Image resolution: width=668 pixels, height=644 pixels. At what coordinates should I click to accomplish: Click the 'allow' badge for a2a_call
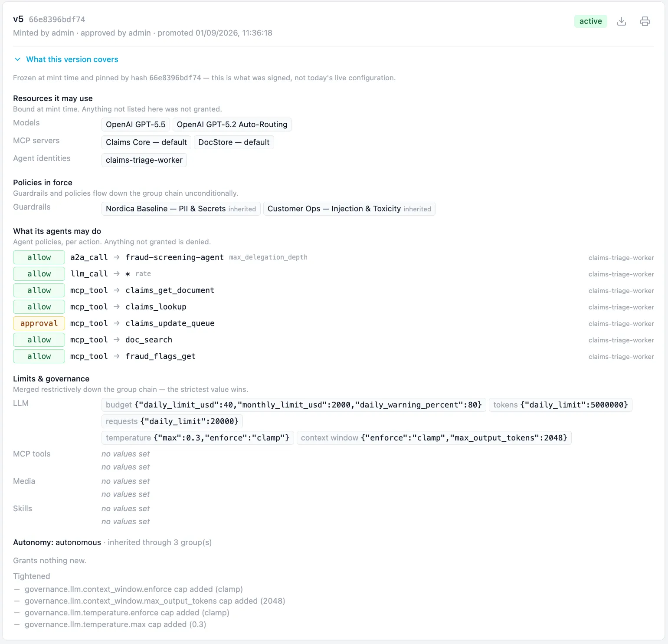(x=39, y=257)
